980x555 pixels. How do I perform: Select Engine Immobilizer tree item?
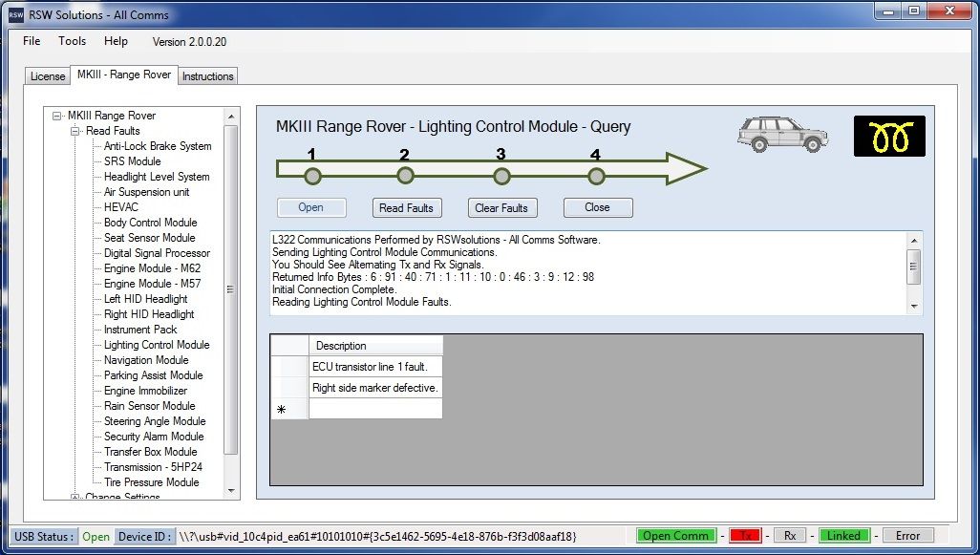tap(145, 391)
